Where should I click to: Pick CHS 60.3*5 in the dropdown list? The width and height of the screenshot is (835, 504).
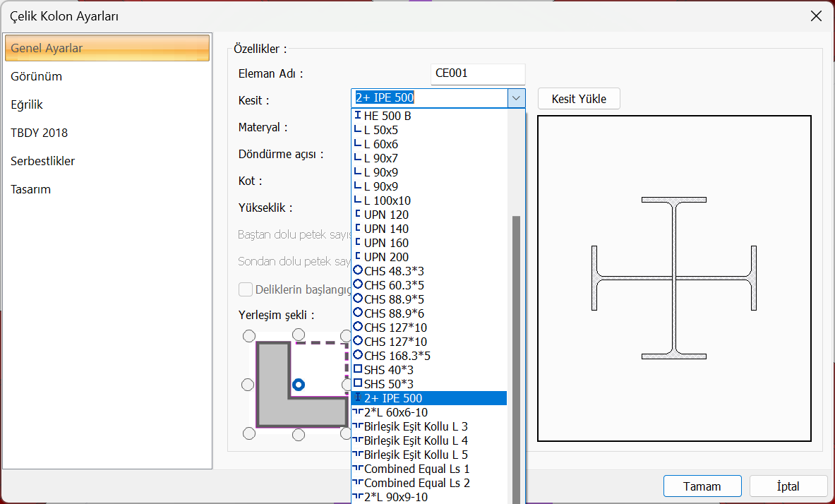(393, 285)
